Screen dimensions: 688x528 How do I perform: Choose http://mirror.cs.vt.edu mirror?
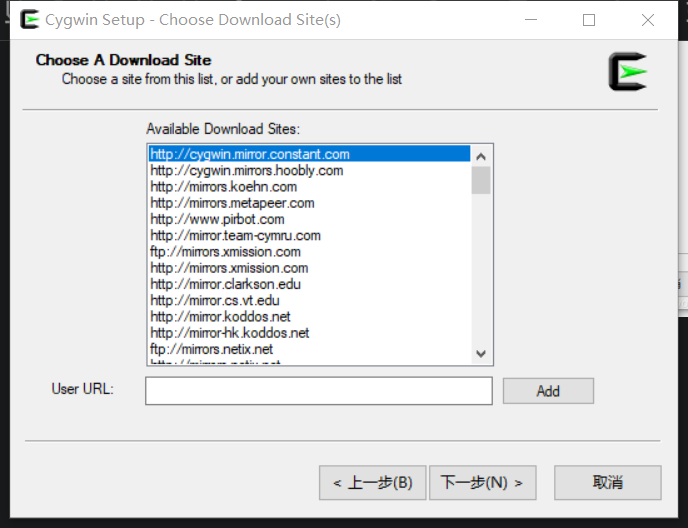coord(310,300)
